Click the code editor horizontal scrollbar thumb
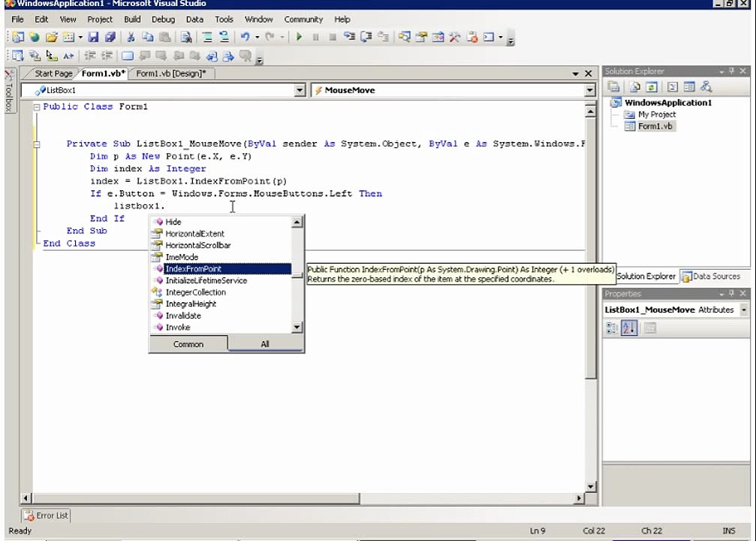 pyautogui.click(x=196, y=498)
